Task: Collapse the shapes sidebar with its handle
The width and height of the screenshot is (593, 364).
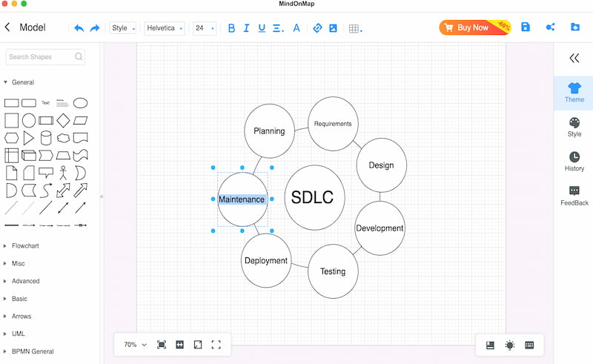Action: (102, 196)
